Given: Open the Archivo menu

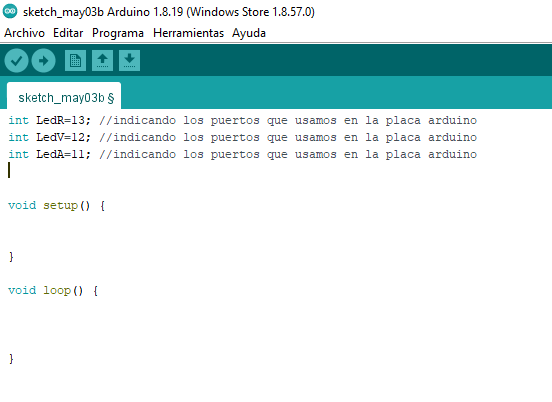Looking at the screenshot, I should click(x=24, y=33).
